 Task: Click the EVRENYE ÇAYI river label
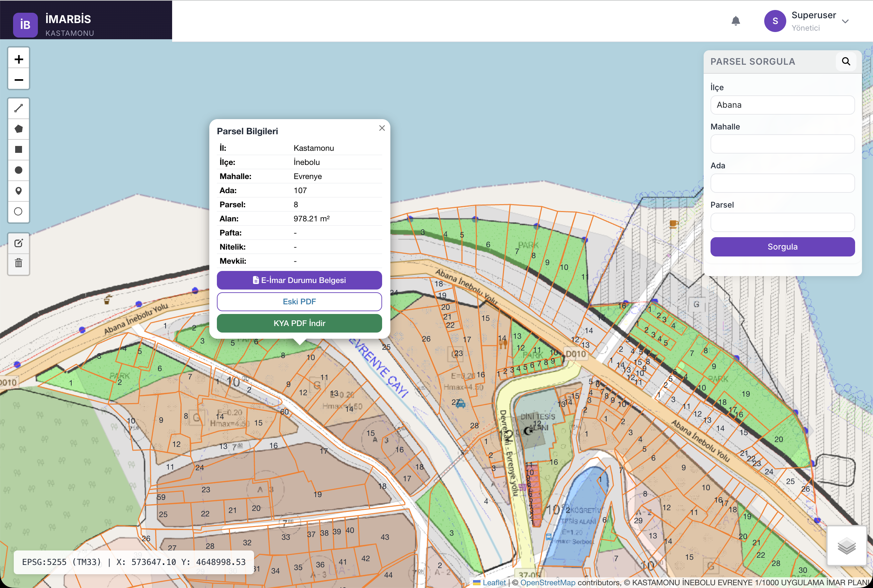pos(378,368)
